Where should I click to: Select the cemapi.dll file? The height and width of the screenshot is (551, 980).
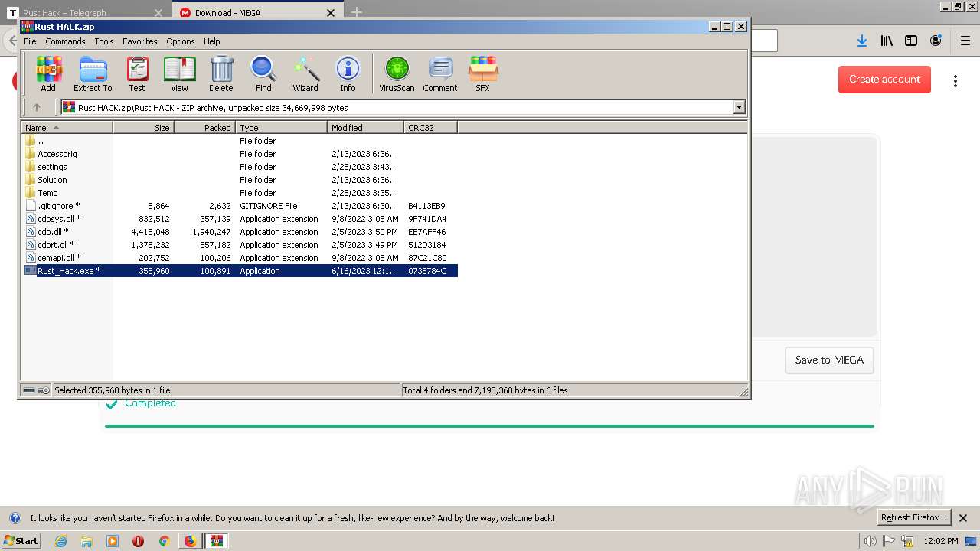240,258
